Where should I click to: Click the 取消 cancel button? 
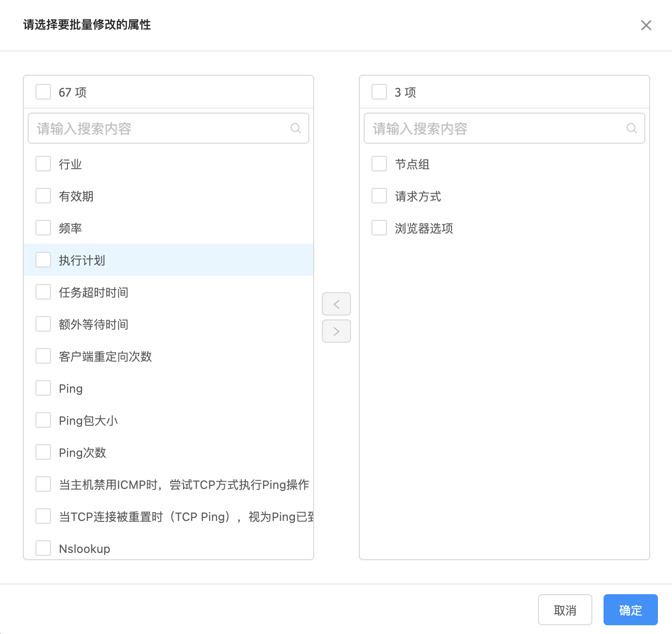[565, 610]
